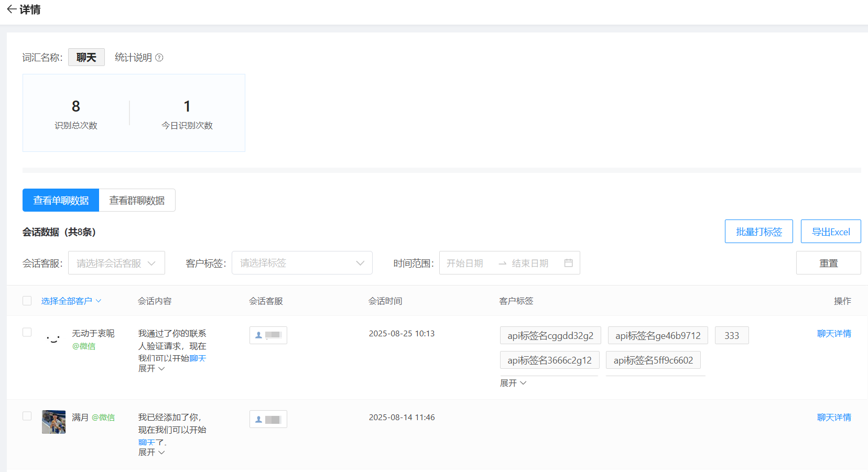
Task: Expand the customer tags list in the first row
Action: 513,383
